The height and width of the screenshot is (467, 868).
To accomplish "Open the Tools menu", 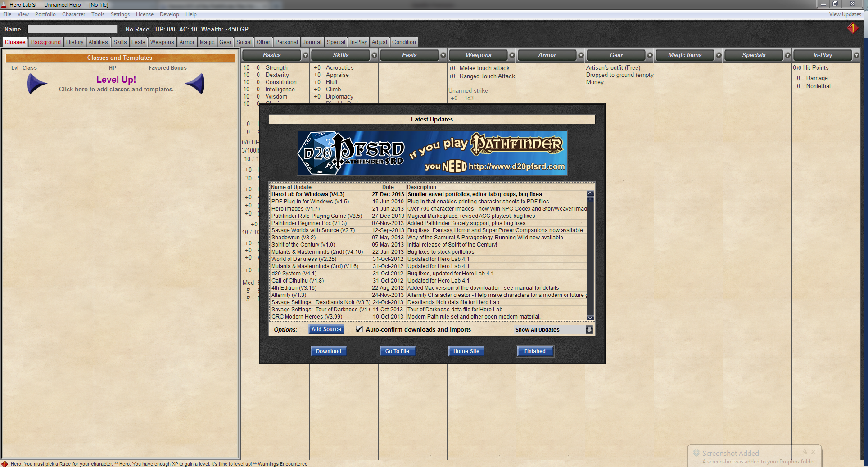I will (x=98, y=14).
